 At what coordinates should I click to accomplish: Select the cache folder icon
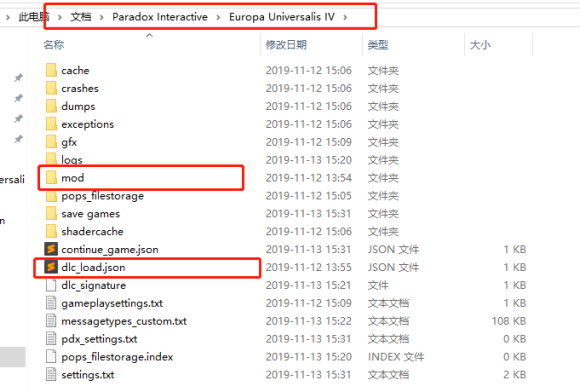[51, 70]
